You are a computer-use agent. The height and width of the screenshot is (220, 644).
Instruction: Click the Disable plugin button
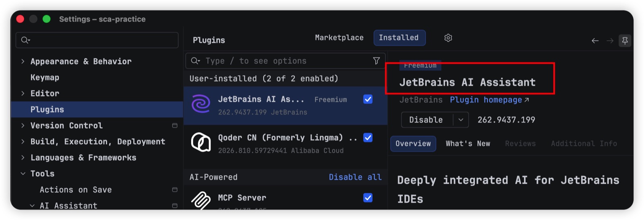coord(426,120)
